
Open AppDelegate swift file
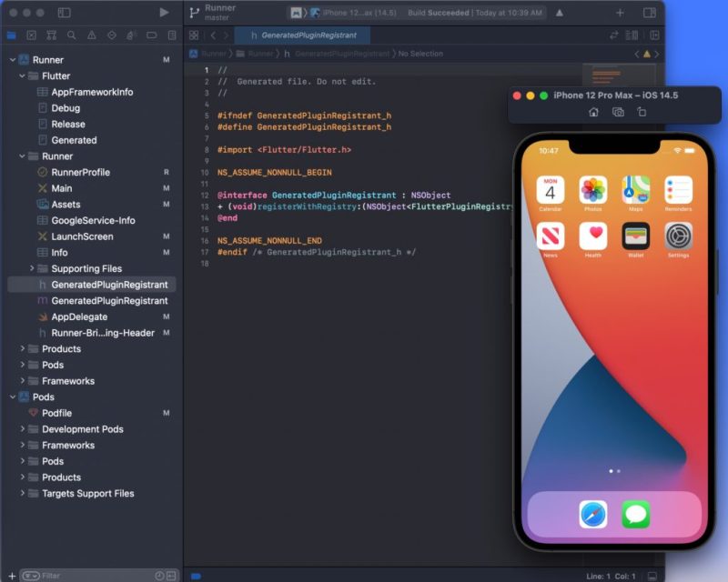click(x=79, y=317)
